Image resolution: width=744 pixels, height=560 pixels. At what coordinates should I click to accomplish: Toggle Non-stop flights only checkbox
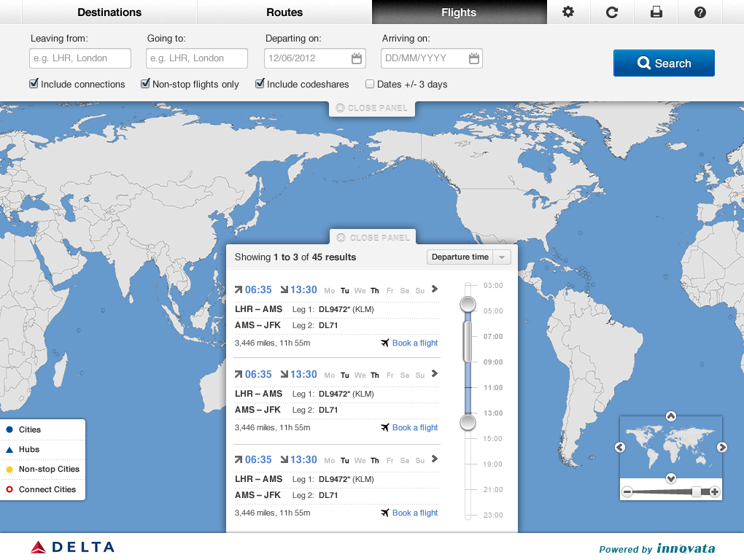point(145,84)
